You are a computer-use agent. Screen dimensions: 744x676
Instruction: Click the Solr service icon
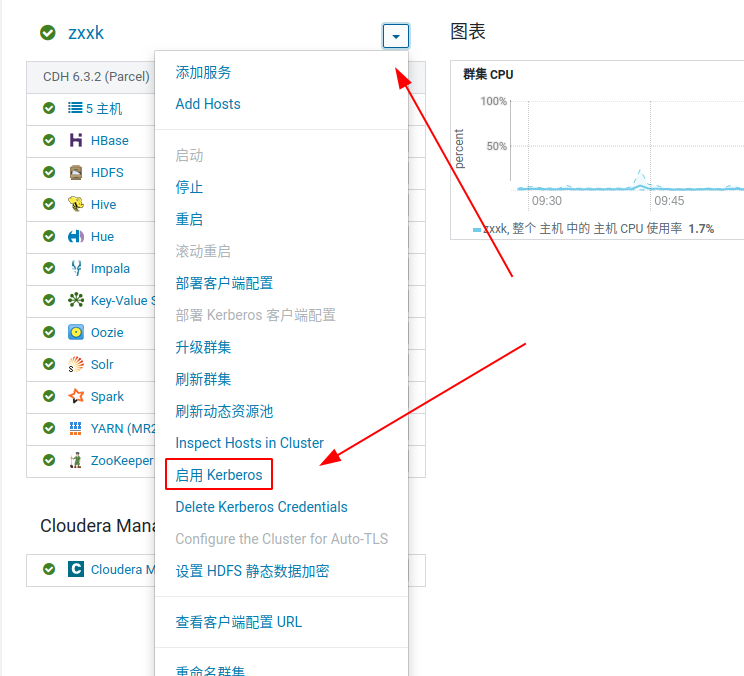click(x=76, y=364)
